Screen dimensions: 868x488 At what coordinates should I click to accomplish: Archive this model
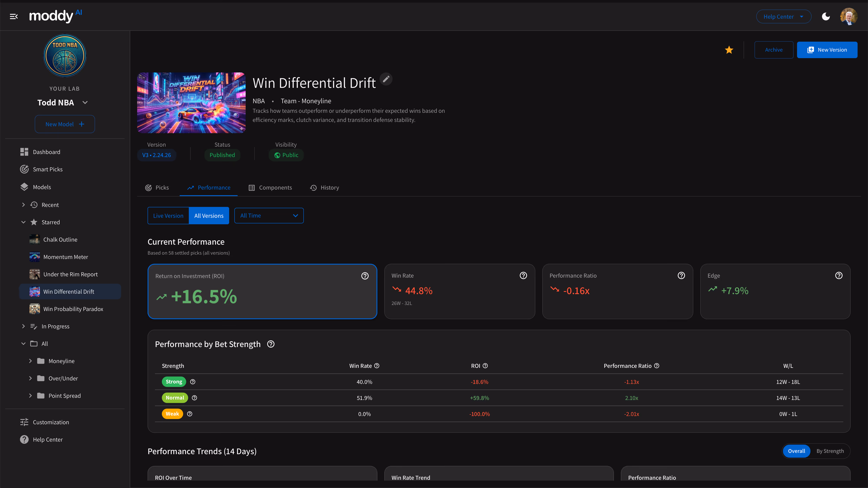[x=774, y=49]
